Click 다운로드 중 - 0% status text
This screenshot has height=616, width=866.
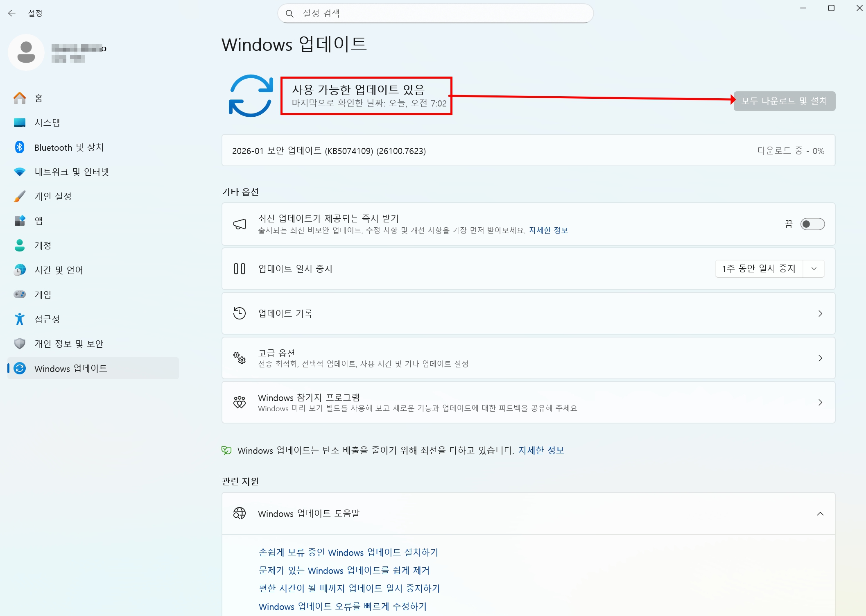pyautogui.click(x=791, y=151)
